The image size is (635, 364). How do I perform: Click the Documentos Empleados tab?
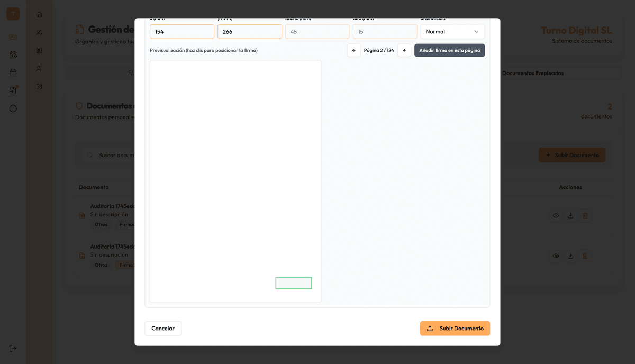pyautogui.click(x=533, y=73)
